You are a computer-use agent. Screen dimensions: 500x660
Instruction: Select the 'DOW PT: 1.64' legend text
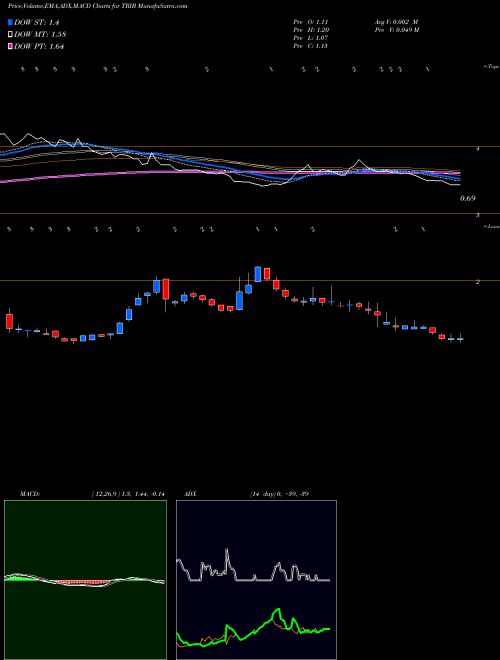click(39, 46)
